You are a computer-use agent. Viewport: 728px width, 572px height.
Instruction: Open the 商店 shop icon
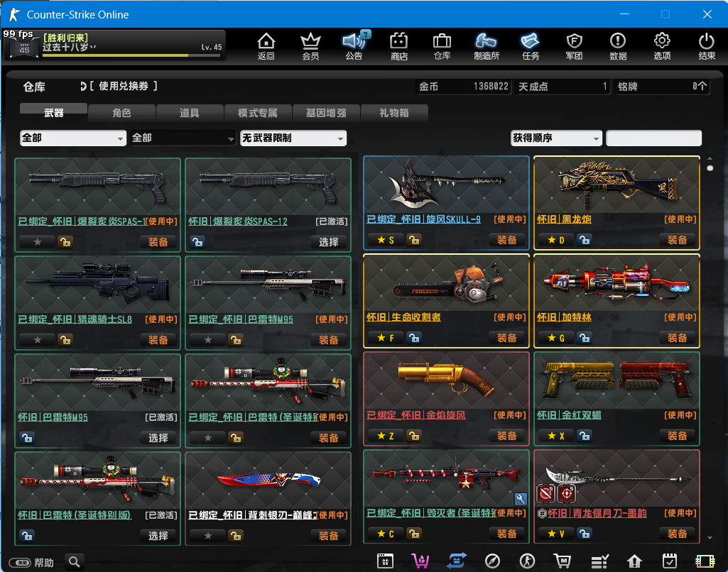399,46
